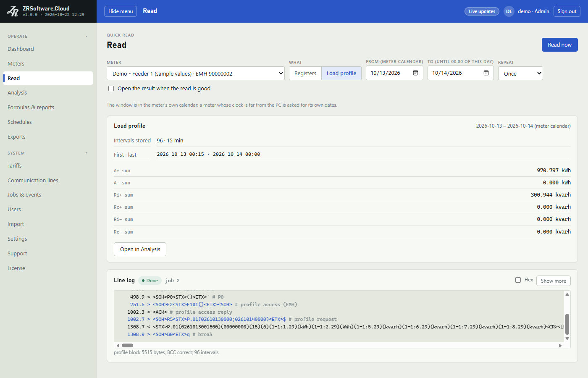Toggle the Hex checkbox in Line log

[518, 280]
